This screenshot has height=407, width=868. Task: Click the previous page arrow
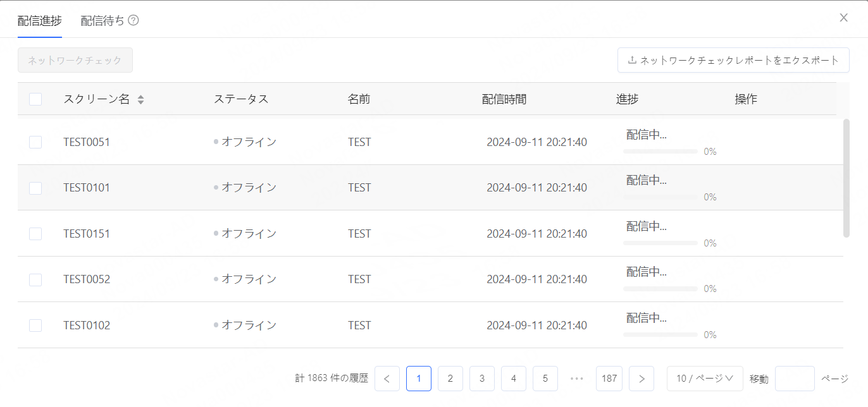[x=387, y=379]
